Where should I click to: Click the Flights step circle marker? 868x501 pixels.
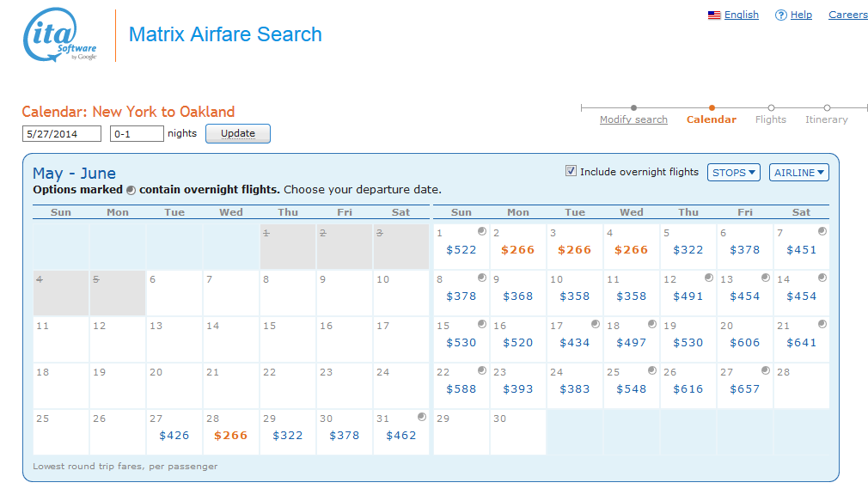point(771,108)
